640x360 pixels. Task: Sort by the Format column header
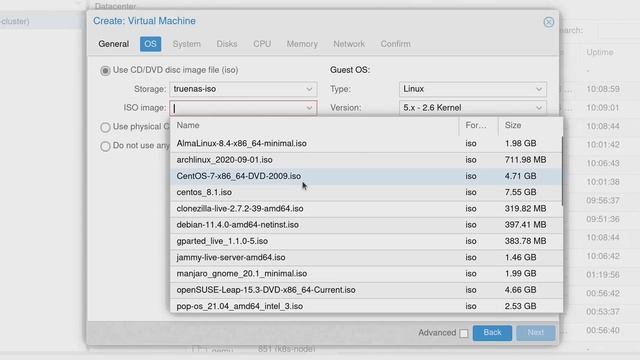tap(478, 126)
